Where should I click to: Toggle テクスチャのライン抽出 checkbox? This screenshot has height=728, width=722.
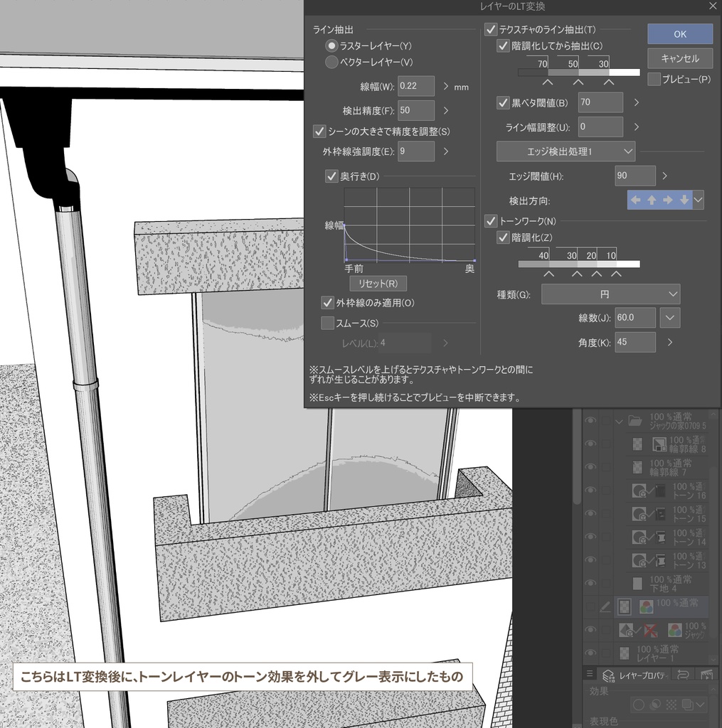pos(491,29)
